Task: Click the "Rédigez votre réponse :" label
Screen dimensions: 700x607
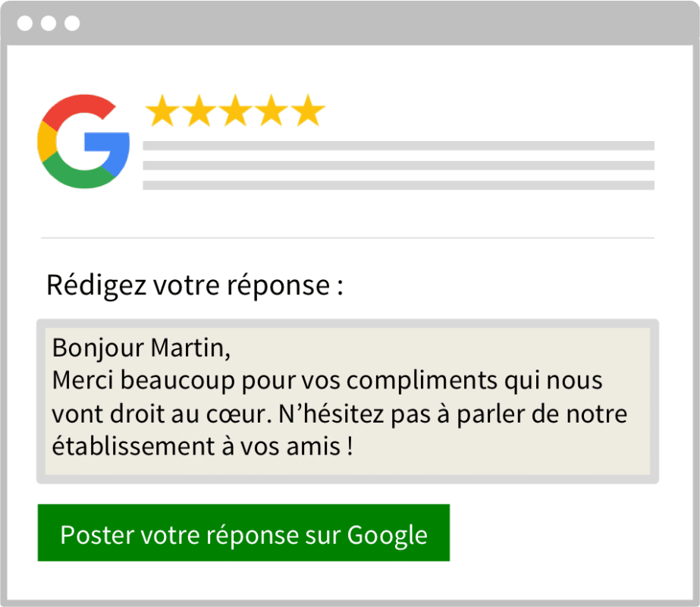Action: [x=194, y=286]
